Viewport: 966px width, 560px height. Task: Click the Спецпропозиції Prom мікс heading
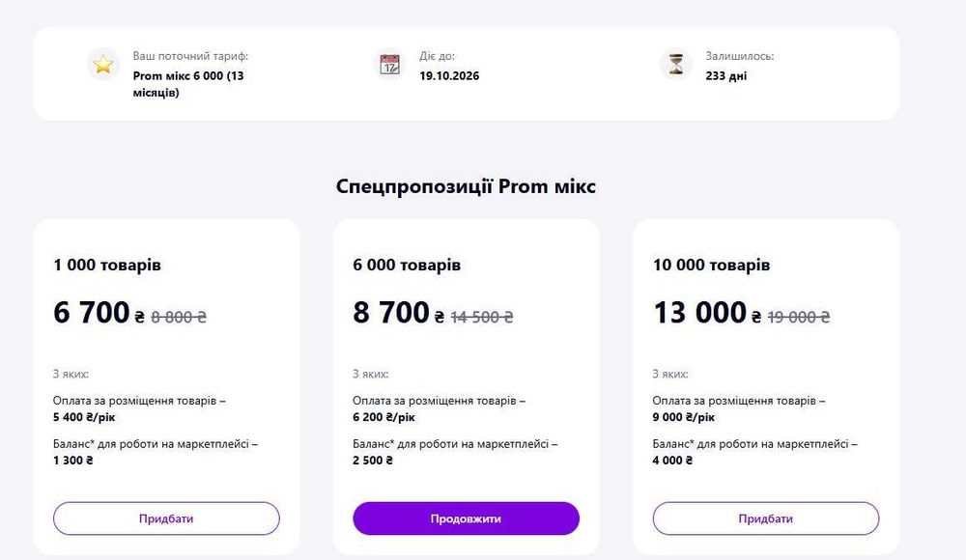click(x=466, y=186)
